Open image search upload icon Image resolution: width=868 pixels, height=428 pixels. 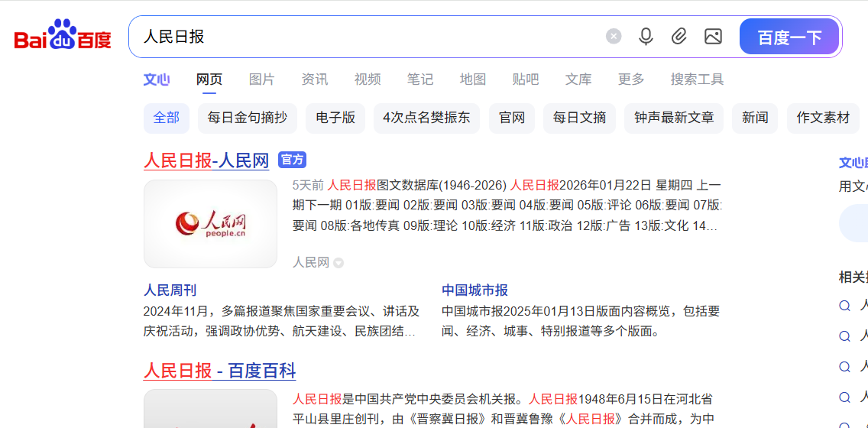pos(713,37)
